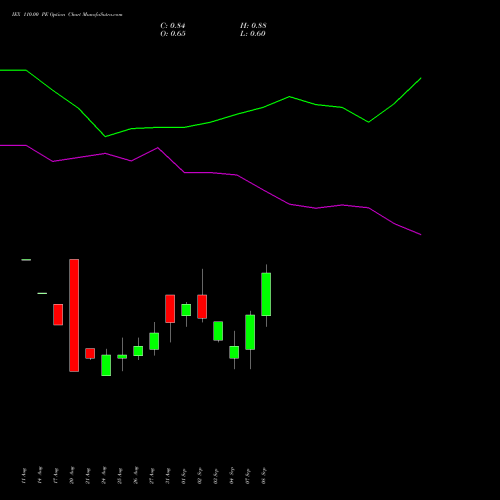This screenshot has height=500, width=500.
Task: Select the open value O: 0.65
Action: click(x=173, y=34)
